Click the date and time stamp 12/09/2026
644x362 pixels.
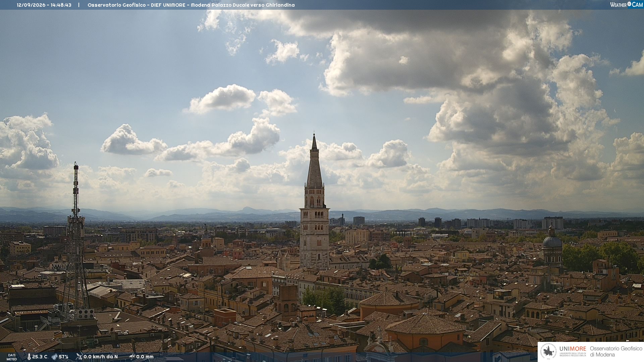click(x=44, y=5)
